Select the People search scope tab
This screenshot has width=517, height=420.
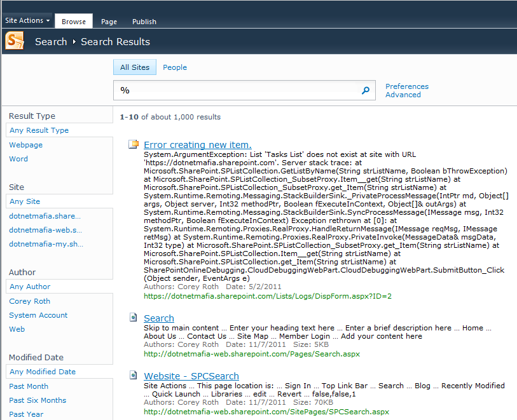[x=175, y=67]
